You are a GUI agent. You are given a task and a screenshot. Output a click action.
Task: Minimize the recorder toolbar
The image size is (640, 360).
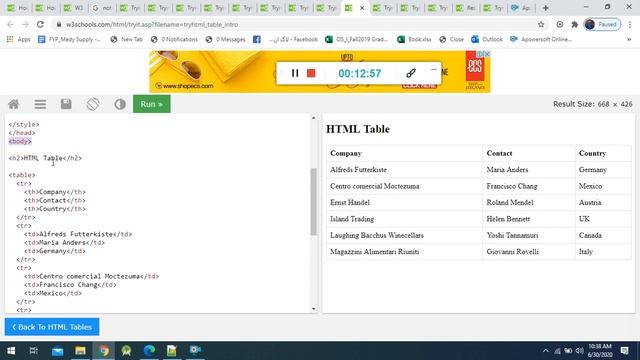tap(433, 70)
